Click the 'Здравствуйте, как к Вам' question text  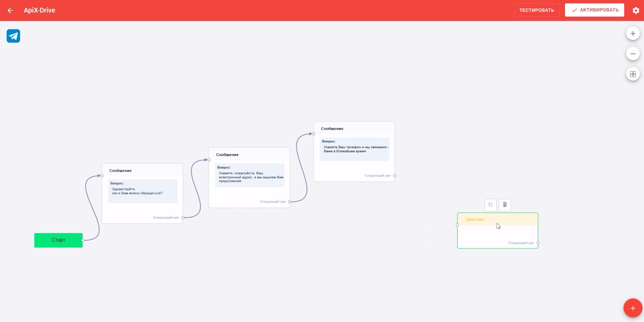tap(137, 191)
